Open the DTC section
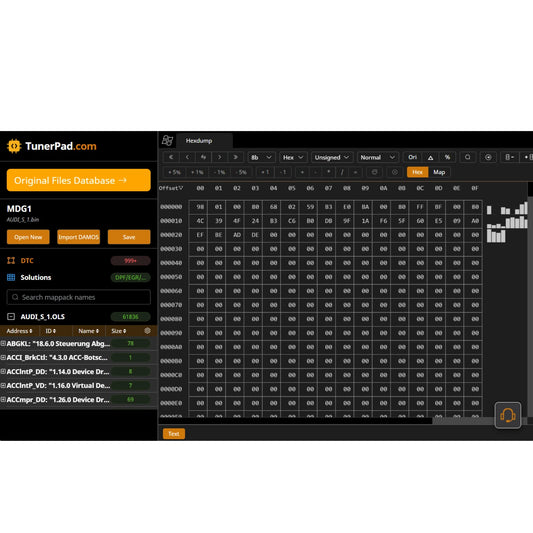Screen dimensions: 533x533 [27, 261]
